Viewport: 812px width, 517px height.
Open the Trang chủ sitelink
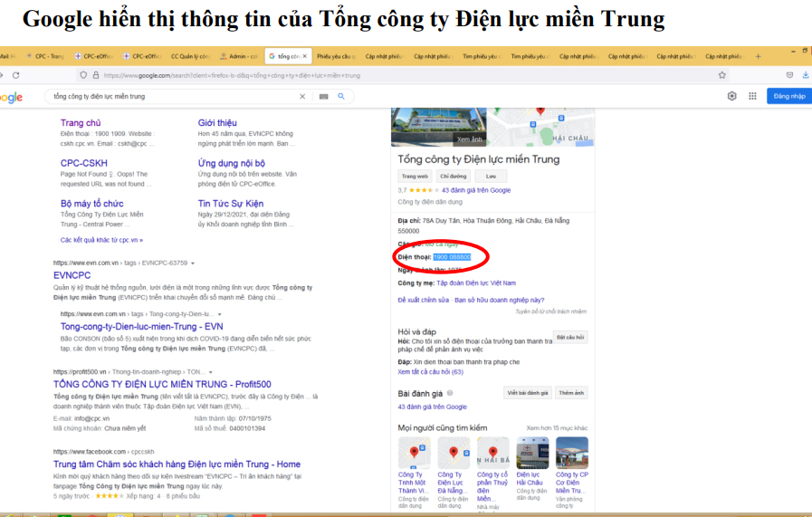81,123
